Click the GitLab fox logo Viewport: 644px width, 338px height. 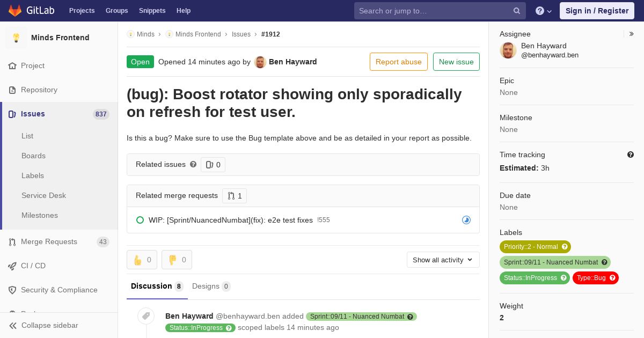[x=15, y=10]
